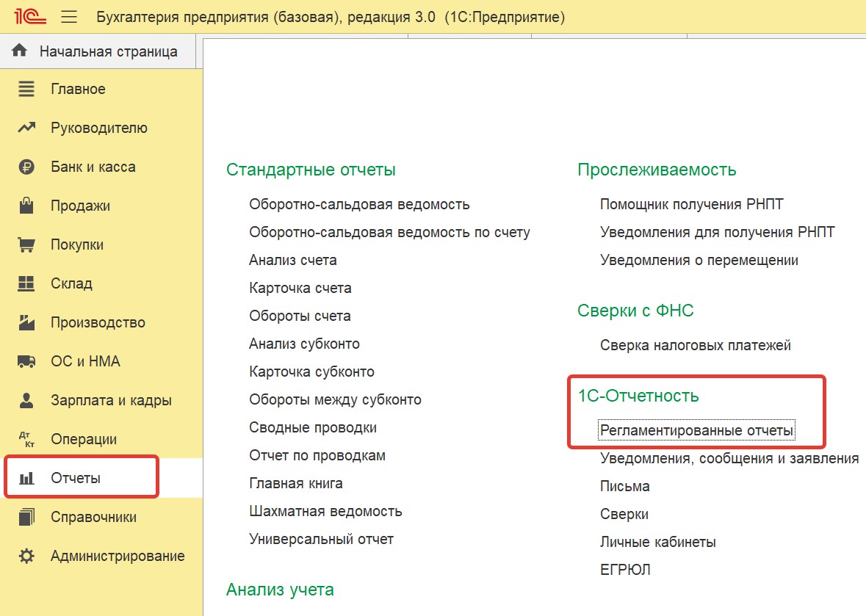Click the Главное list icon
This screenshot has height=616, width=866.
pos(26,89)
